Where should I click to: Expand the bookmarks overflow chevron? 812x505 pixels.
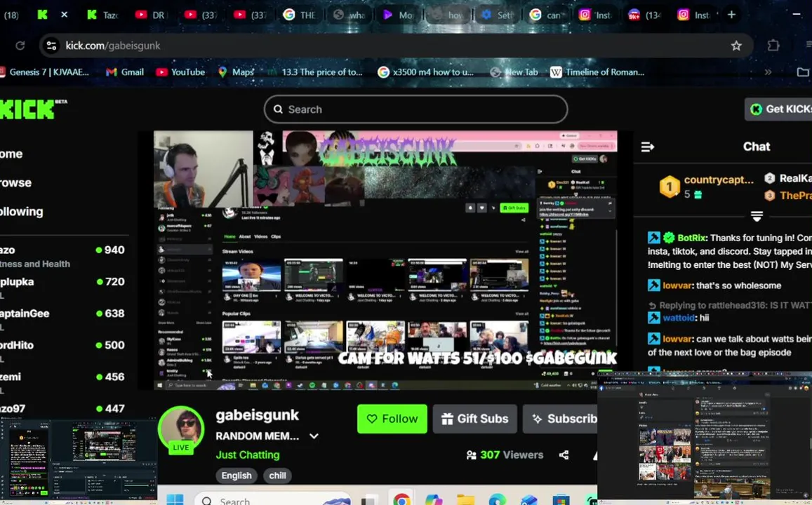point(768,72)
